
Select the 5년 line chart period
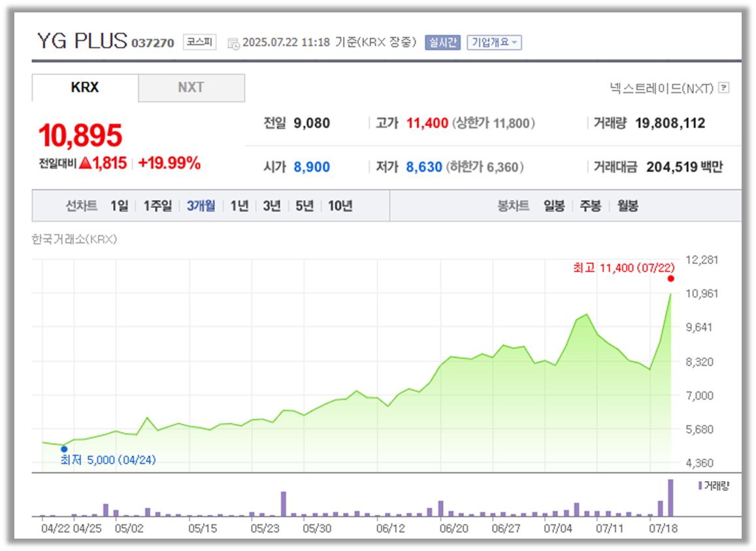pyautogui.click(x=304, y=206)
